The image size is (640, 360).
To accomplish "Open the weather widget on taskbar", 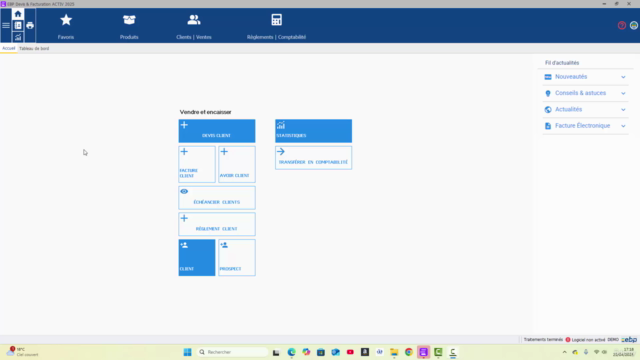I will tap(22, 352).
